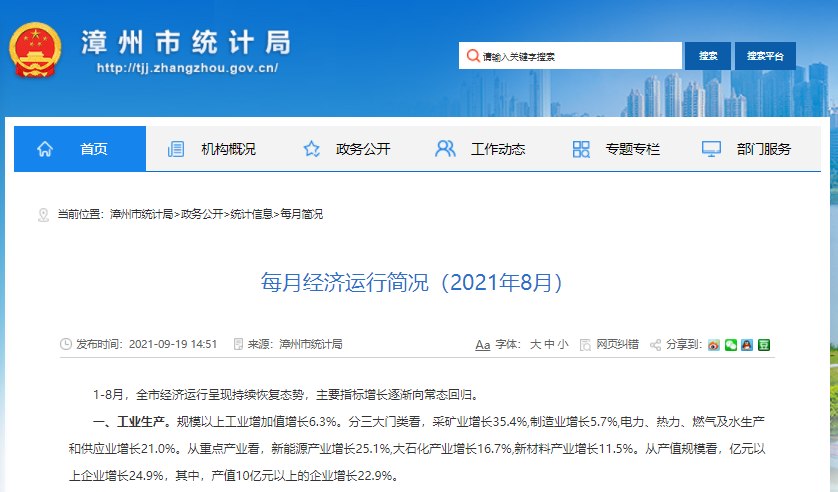Go to 每月简况 breadcrumb link
838x492 pixels.
coord(301,214)
